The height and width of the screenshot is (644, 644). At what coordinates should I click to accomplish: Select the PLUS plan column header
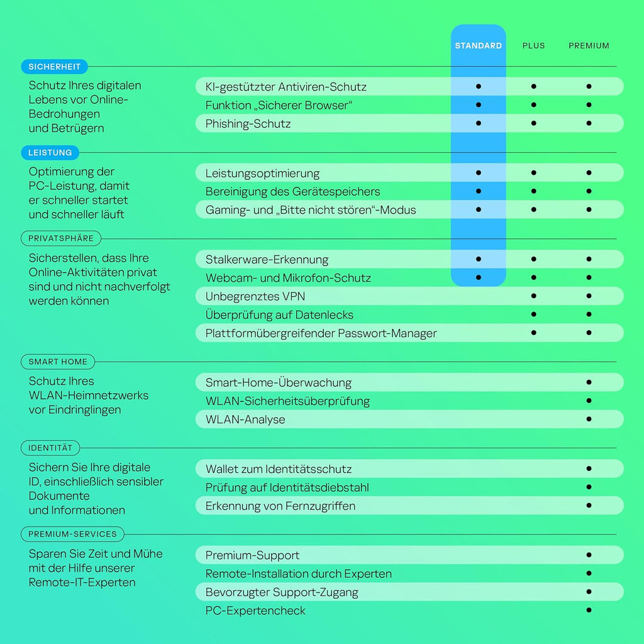point(533,46)
